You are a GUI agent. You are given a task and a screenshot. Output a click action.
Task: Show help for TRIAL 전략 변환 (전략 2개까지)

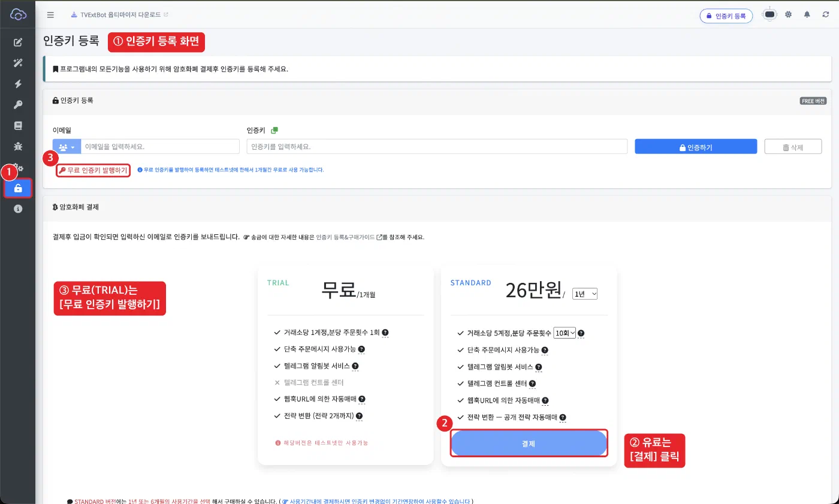[359, 416]
